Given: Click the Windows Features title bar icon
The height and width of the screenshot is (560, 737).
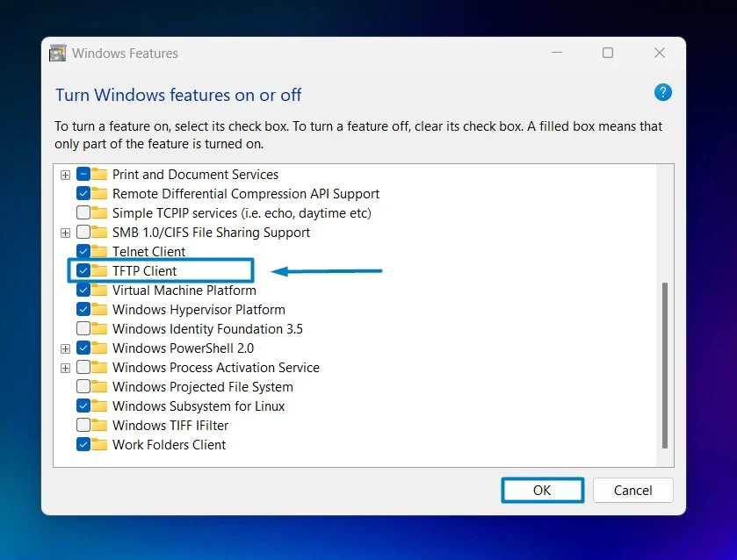Looking at the screenshot, I should tap(57, 53).
